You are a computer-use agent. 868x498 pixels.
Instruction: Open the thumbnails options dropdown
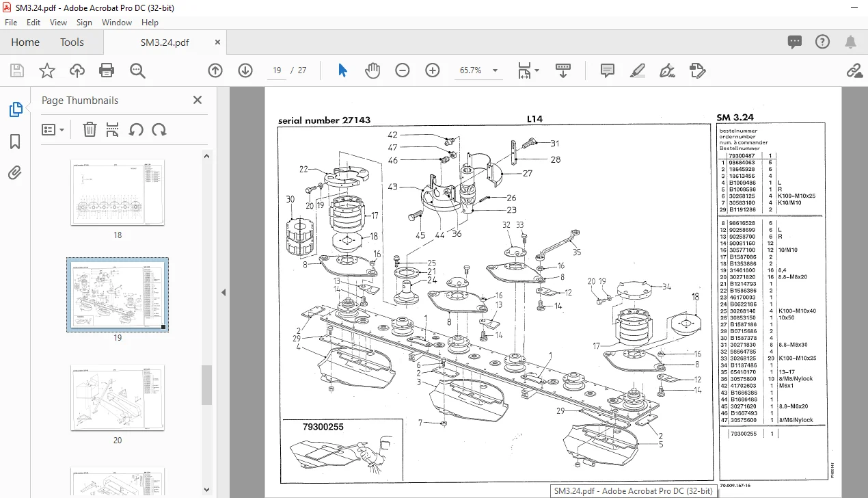53,129
